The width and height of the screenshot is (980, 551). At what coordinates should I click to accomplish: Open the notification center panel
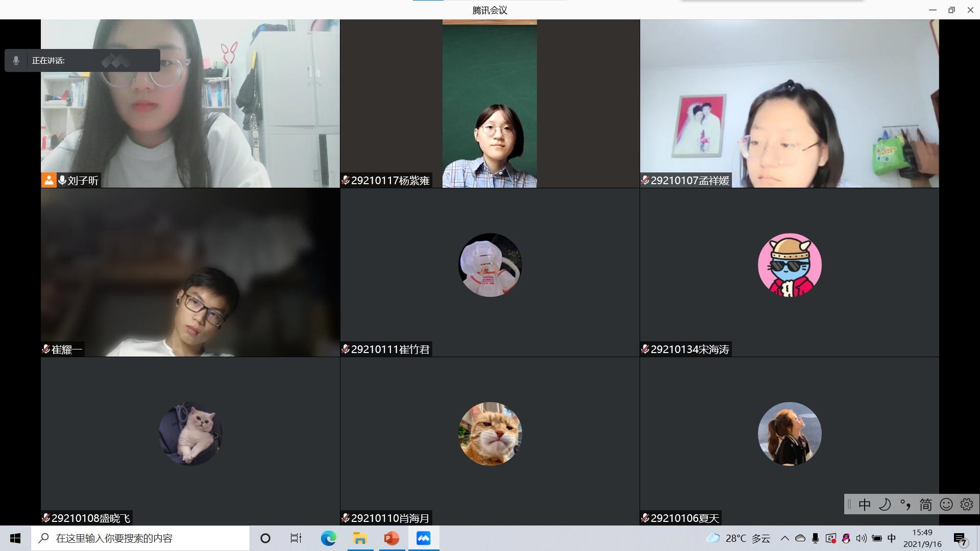coord(960,539)
